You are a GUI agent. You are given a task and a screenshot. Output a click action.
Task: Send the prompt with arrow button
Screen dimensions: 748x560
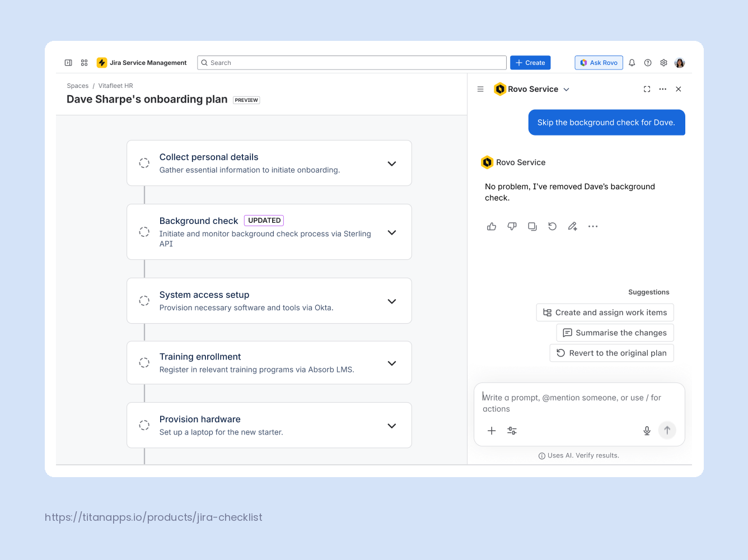[x=667, y=430]
